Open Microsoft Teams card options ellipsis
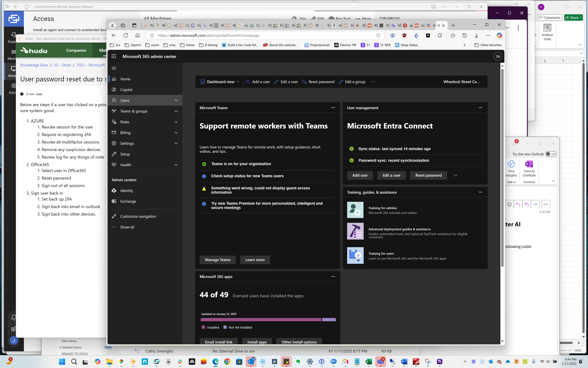Screen dimensions: 588x368 (333, 108)
